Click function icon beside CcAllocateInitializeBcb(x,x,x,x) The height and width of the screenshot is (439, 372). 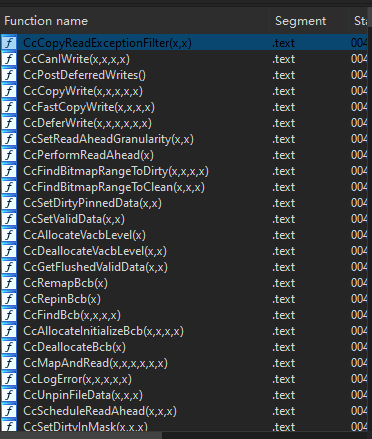9,331
